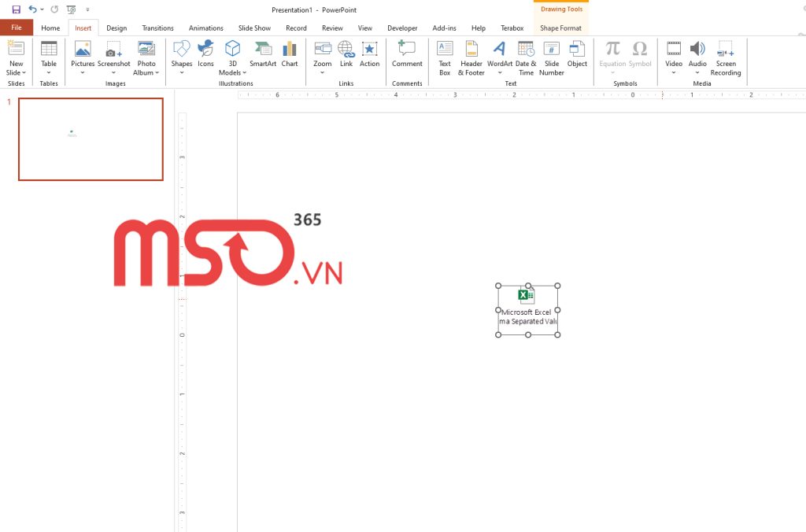Click the Zoom links icon
This screenshot has width=806, height=532.
coord(322,49)
